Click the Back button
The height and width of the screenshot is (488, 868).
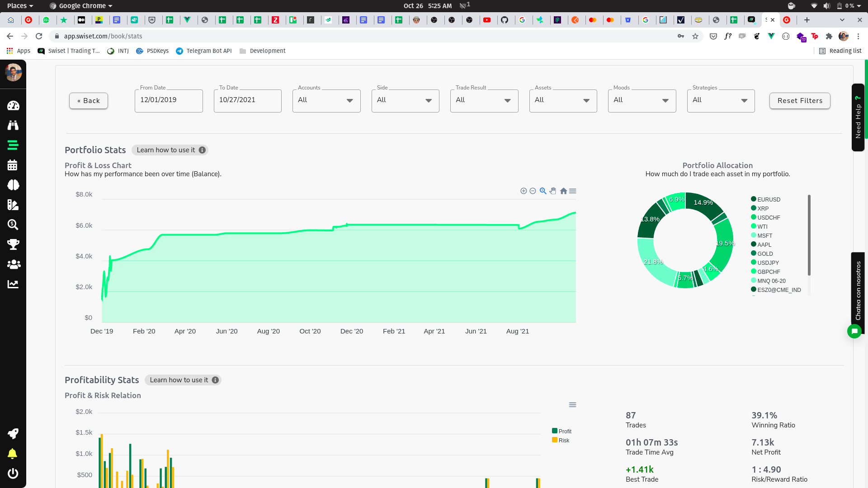click(89, 101)
